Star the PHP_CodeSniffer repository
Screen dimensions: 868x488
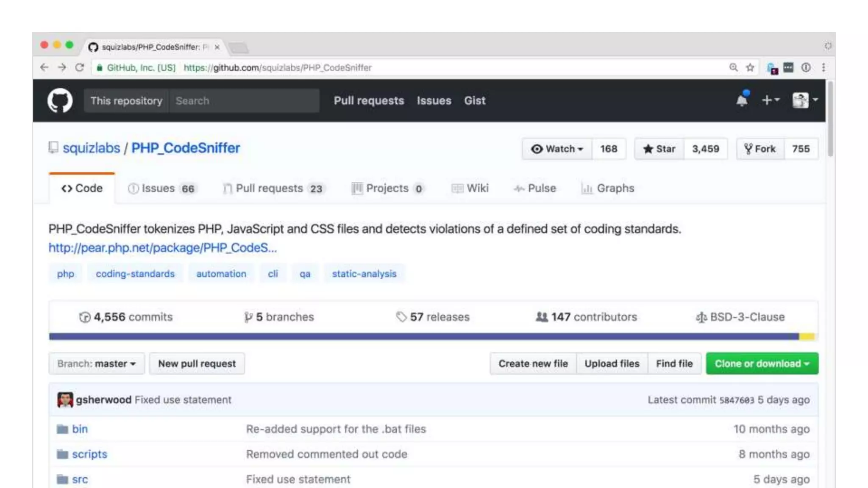pos(659,149)
